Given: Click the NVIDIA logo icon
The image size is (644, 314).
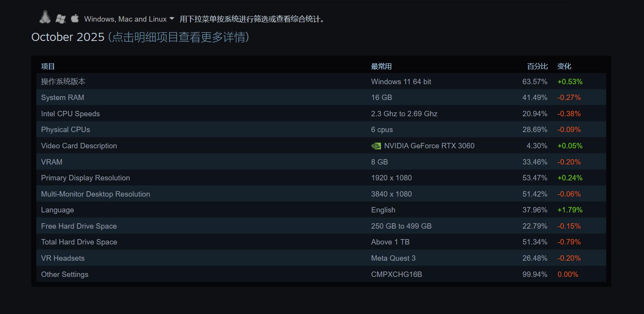Looking at the screenshot, I should [x=376, y=146].
